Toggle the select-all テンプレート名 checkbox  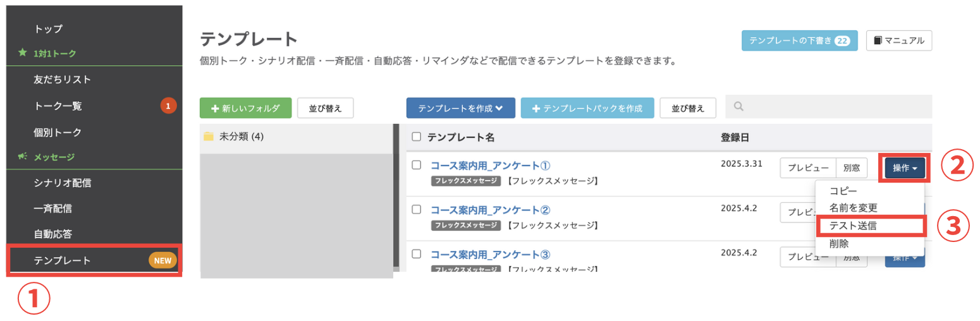click(x=416, y=136)
